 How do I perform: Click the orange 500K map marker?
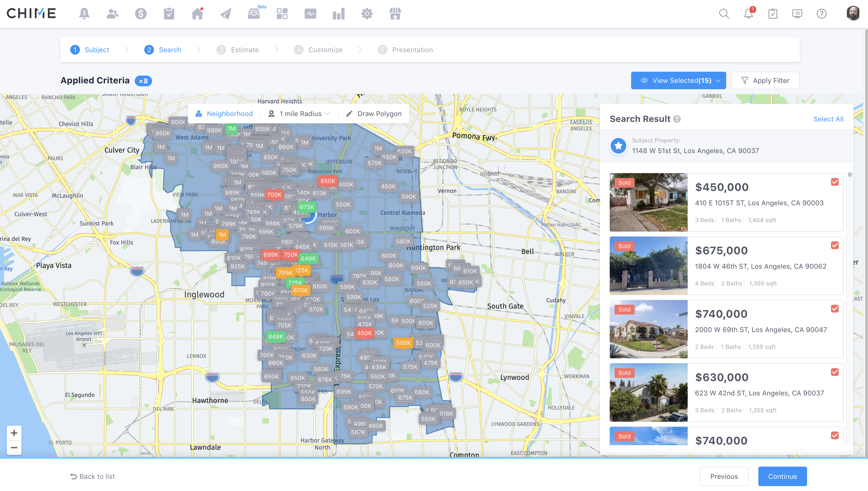click(x=403, y=343)
